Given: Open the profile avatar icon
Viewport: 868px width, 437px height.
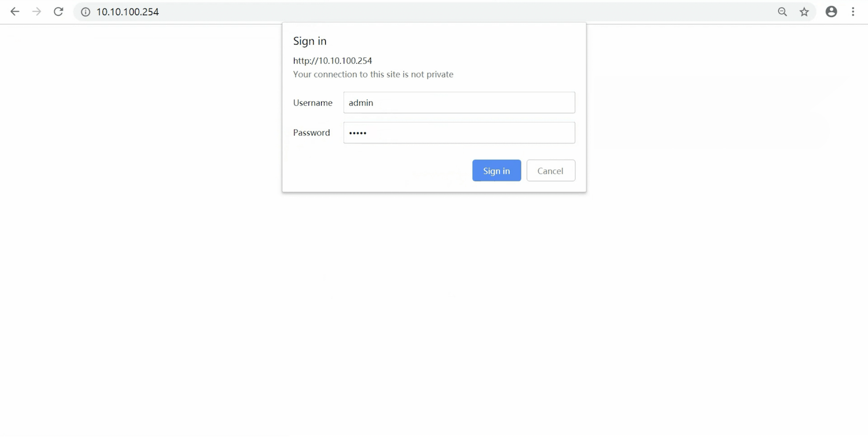Looking at the screenshot, I should (x=832, y=12).
